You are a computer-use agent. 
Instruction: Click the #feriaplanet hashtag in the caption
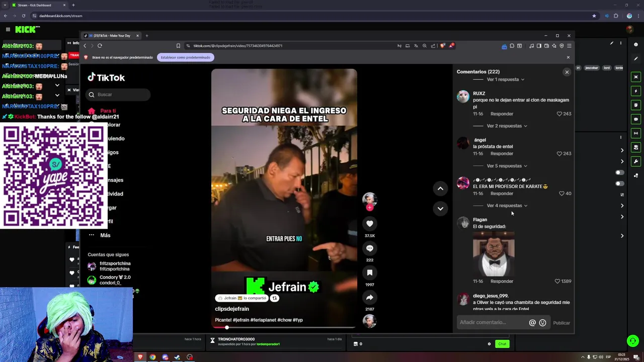coord(263,320)
